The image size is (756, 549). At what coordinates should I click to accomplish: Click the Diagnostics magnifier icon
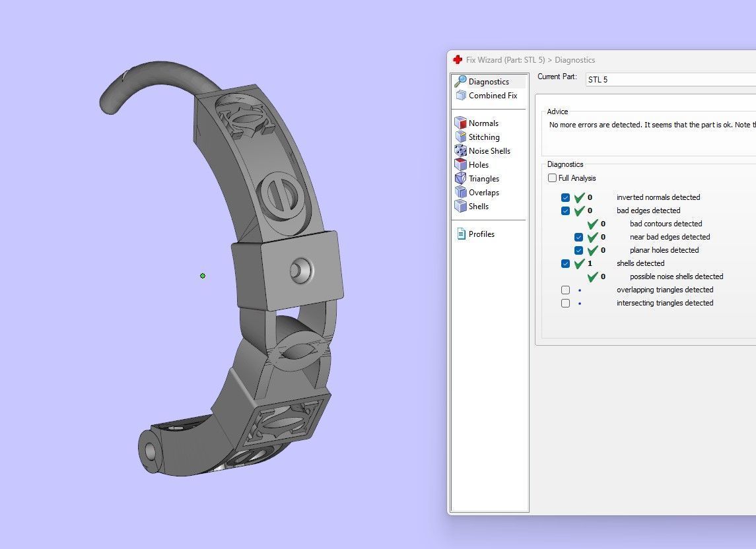pos(460,81)
